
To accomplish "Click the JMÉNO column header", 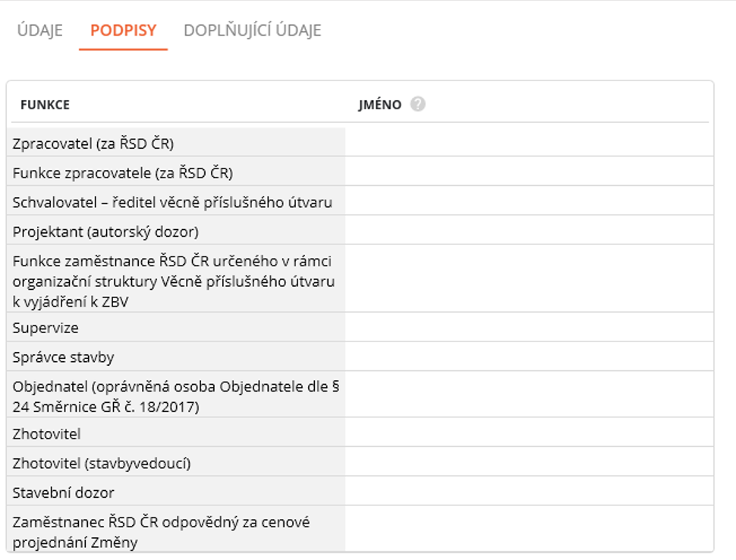I will pos(380,105).
